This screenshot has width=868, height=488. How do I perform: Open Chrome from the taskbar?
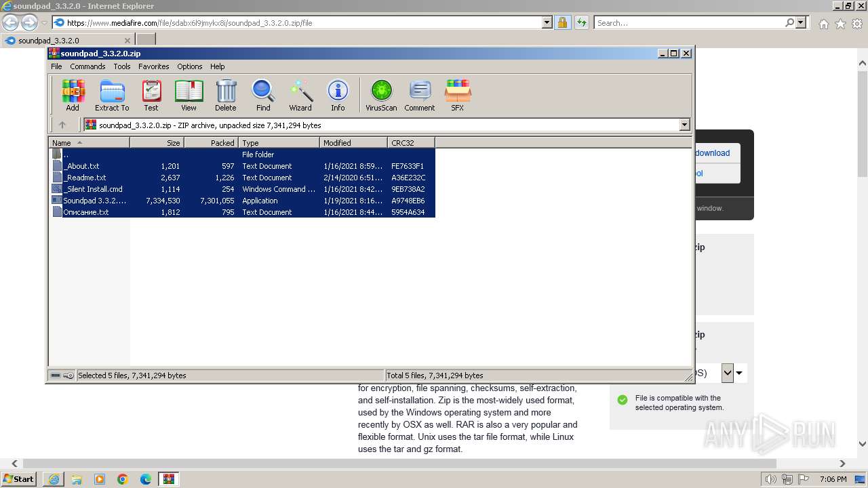click(123, 479)
